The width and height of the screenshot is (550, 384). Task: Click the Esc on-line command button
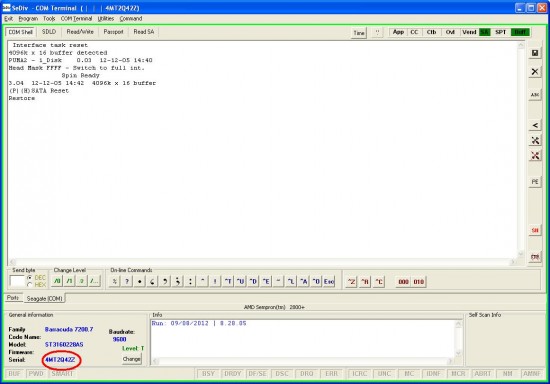329,281
